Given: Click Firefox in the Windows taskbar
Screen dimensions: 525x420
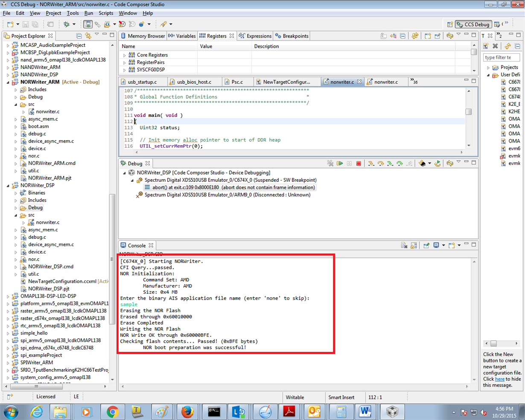Looking at the screenshot, I should click(x=187, y=412).
